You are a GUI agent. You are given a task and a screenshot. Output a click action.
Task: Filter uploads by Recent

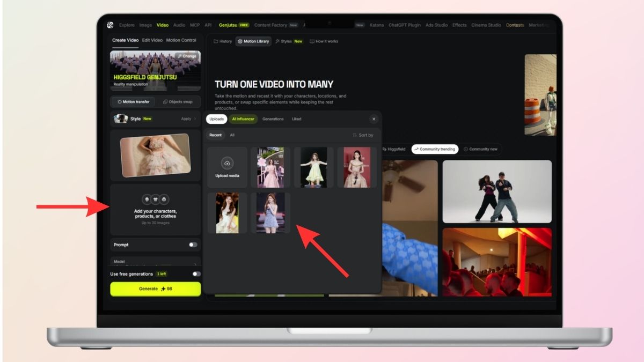[215, 135]
